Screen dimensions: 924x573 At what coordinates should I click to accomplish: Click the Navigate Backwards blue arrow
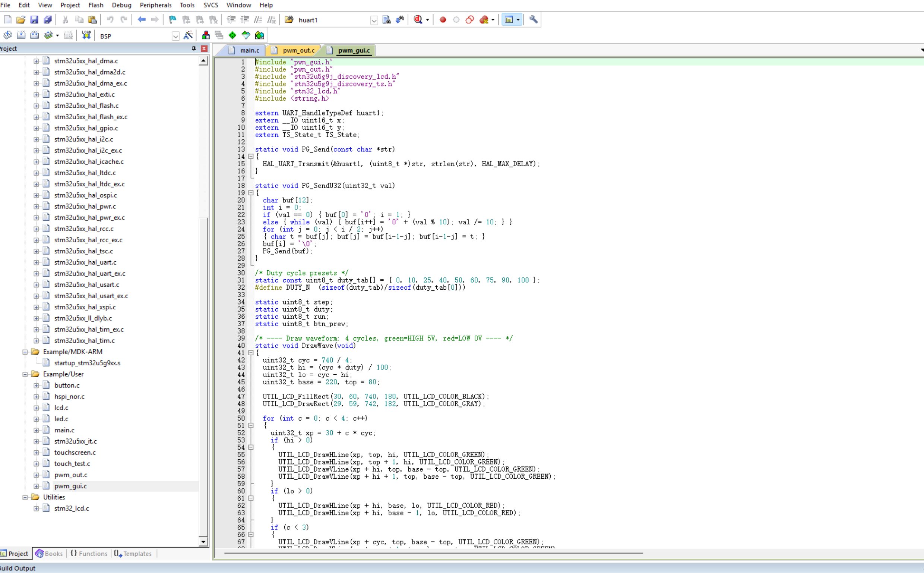pos(142,20)
